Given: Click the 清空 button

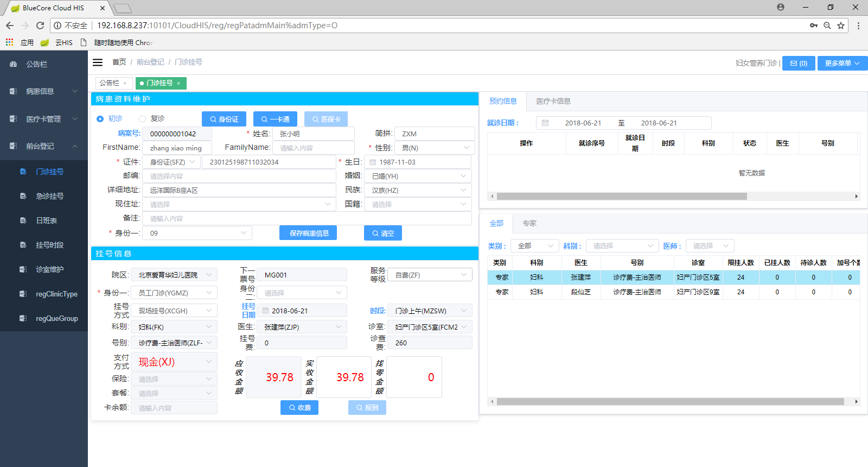Looking at the screenshot, I should [383, 233].
